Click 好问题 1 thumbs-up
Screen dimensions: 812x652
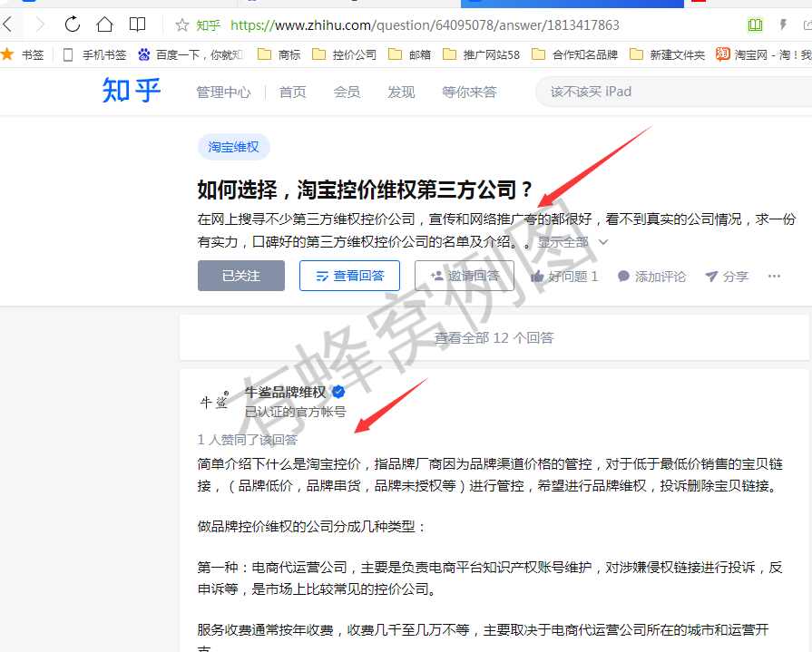click(564, 277)
